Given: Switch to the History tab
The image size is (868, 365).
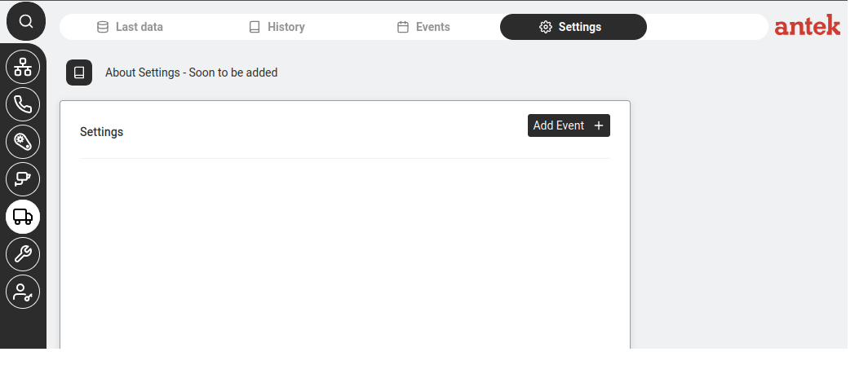Looking at the screenshot, I should pos(277,27).
